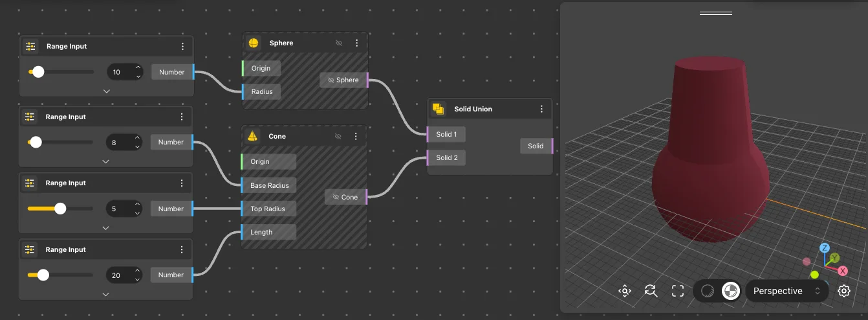Click the Cone node's yellow cone icon
The width and height of the screenshot is (868, 320).
coord(254,137)
